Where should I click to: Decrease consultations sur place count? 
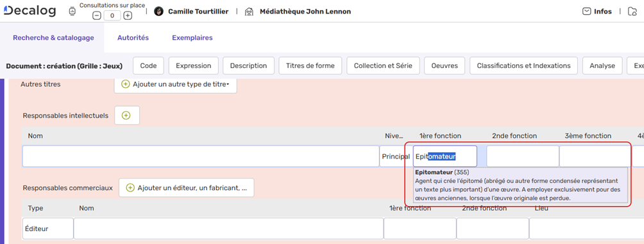(x=96, y=15)
